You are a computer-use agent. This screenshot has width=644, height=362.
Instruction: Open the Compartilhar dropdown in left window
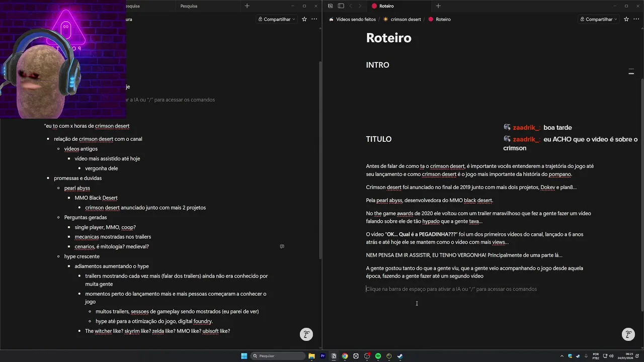pos(277,19)
